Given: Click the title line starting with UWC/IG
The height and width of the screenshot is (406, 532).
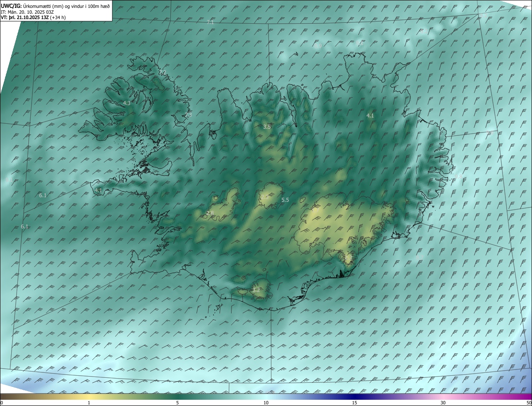Looking at the screenshot, I should [x=55, y=6].
